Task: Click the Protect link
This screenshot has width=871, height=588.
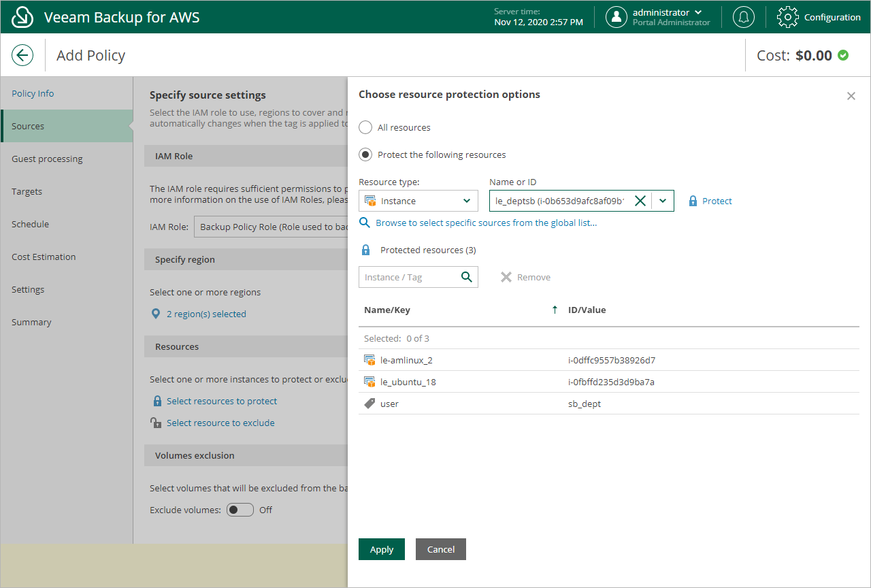Action: coord(717,201)
